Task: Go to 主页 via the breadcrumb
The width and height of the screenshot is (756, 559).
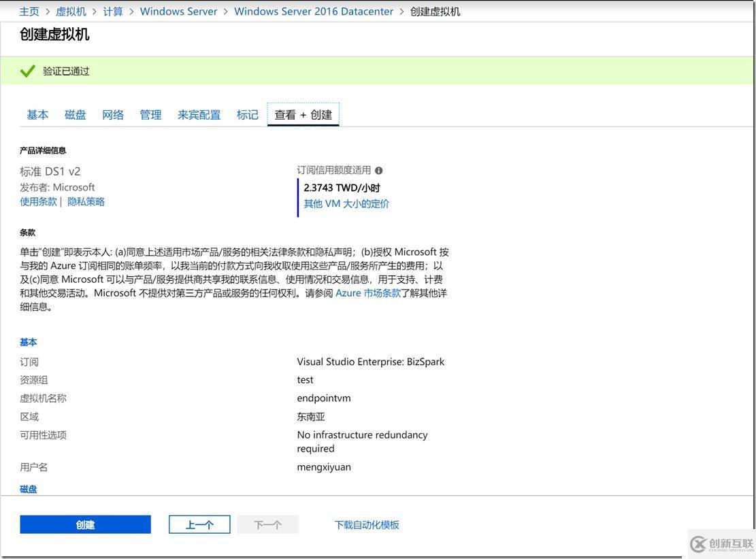Action: tap(29, 11)
